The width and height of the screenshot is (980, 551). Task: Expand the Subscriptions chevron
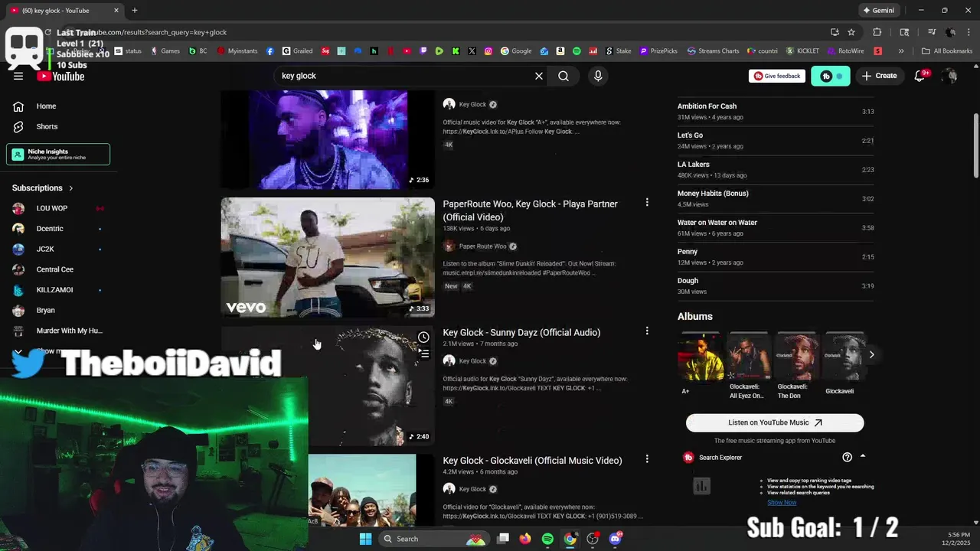[71, 188]
